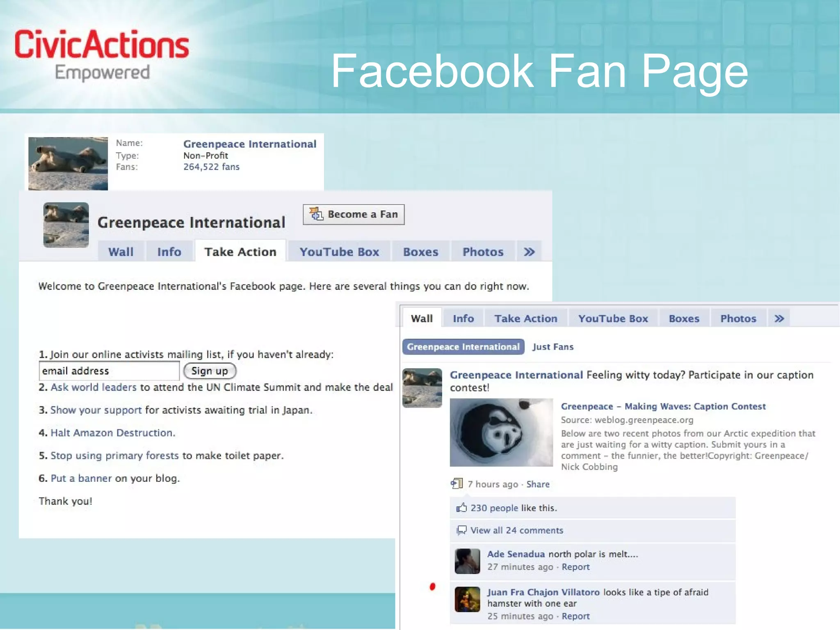
Task: Open YouTube Box tab on upper page
Action: (339, 251)
